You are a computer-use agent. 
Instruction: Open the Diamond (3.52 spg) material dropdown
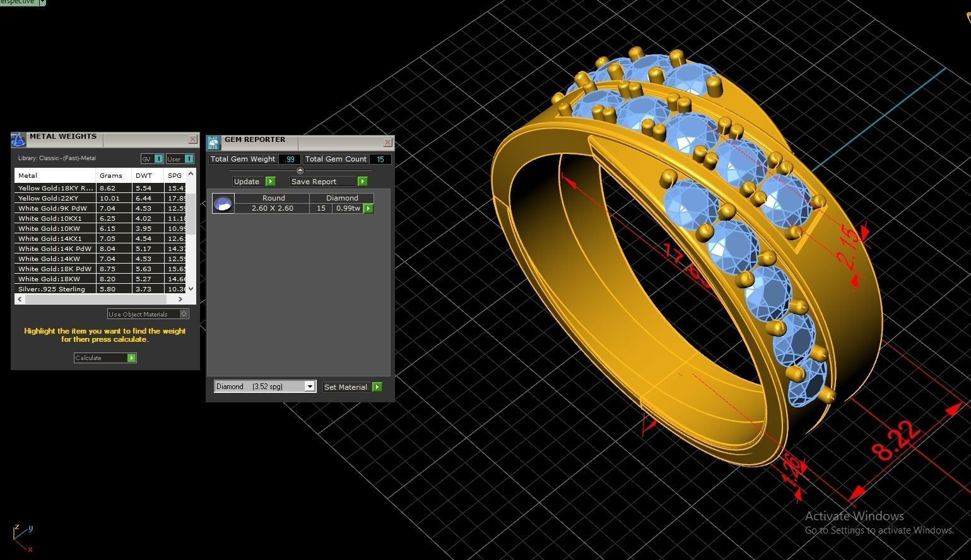point(264,387)
